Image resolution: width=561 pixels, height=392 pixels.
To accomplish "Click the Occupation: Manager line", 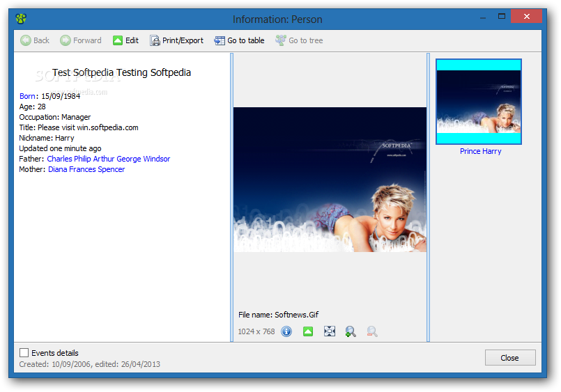I will coord(55,117).
